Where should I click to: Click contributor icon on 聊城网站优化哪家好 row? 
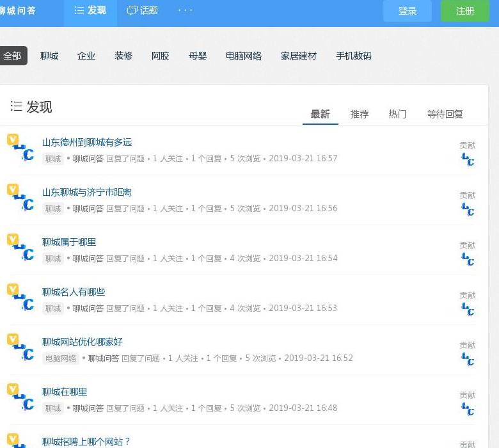click(x=468, y=359)
